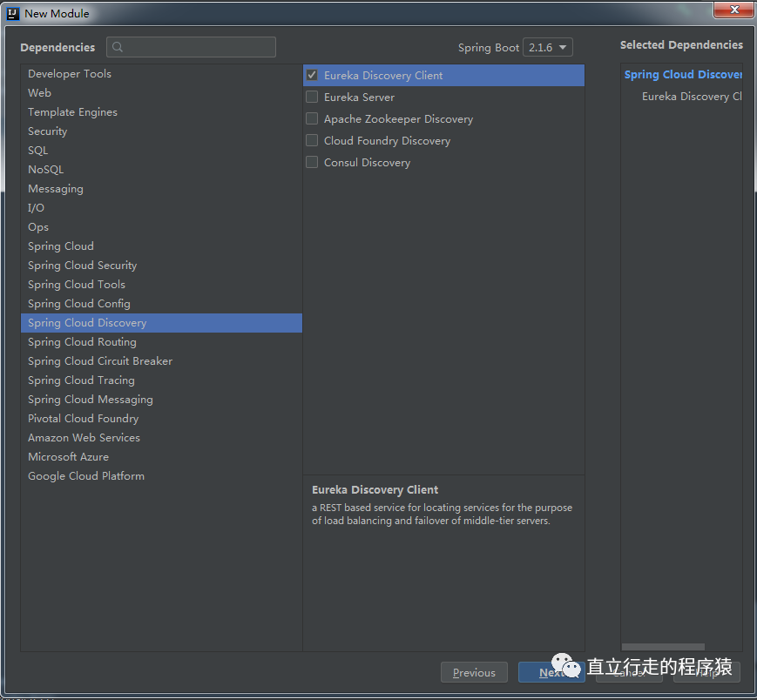Enable the Eureka Server checkbox
757x700 pixels.
pos(312,97)
